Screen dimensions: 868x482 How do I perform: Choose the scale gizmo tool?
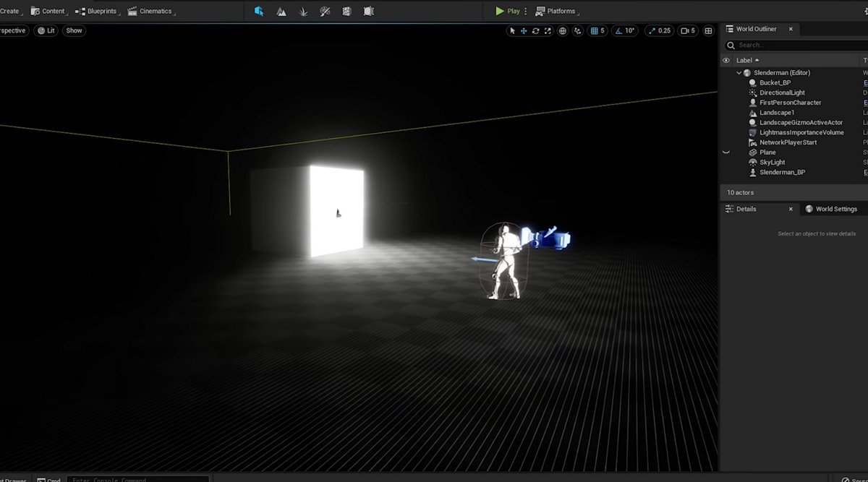(x=547, y=30)
